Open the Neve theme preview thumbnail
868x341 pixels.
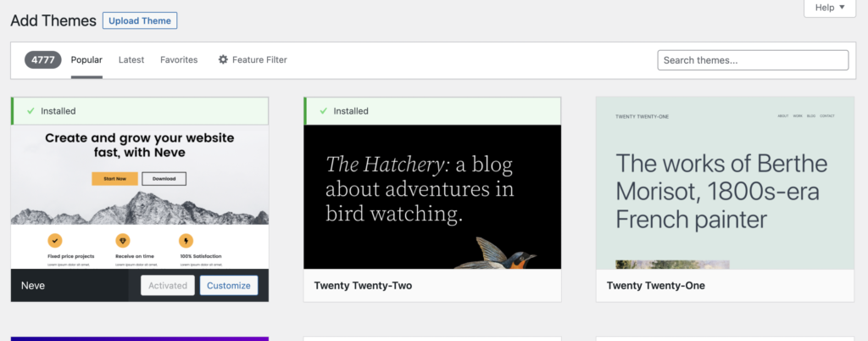point(140,197)
